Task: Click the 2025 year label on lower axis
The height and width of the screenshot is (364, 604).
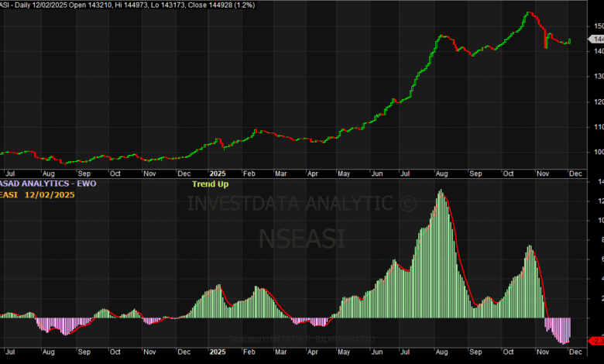Action: 215,351
